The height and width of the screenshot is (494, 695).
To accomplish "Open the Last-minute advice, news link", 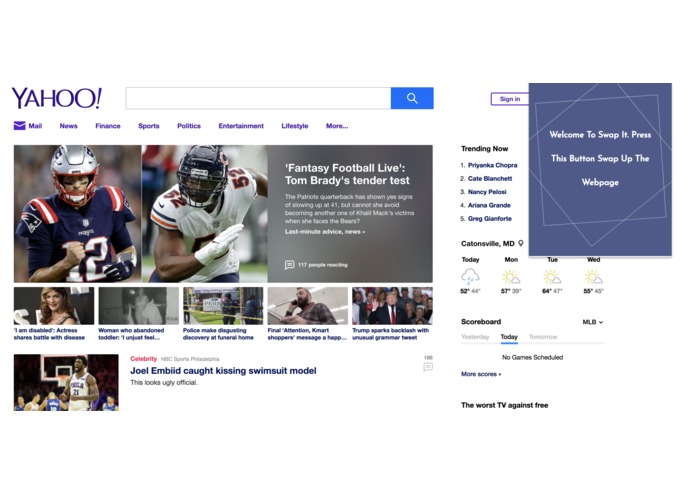I will [x=325, y=231].
